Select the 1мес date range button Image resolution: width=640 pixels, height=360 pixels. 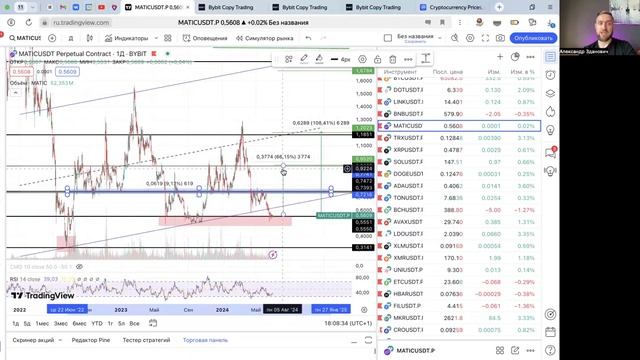(x=42, y=323)
